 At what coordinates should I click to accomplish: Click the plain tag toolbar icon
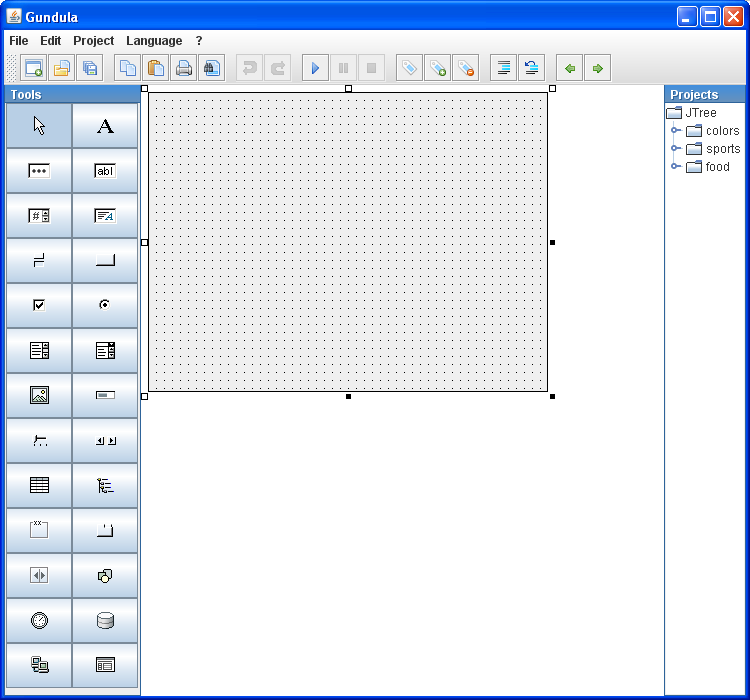[409, 68]
